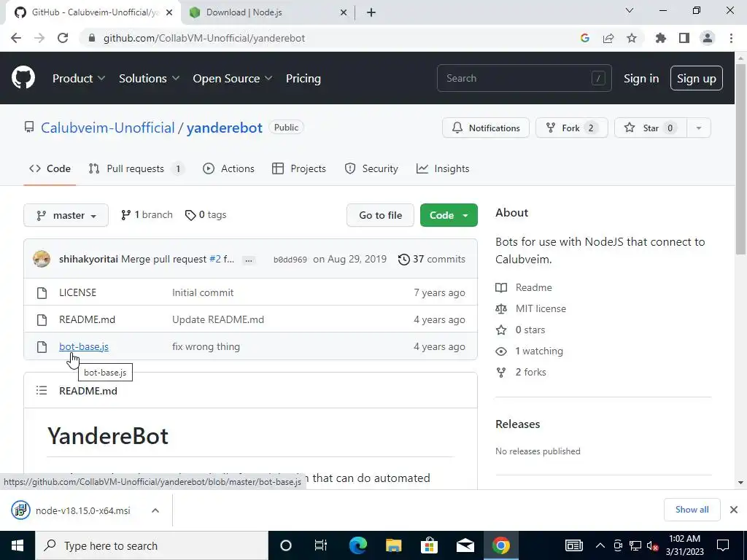Fork the yanderebot repository
This screenshot has width=747, height=560.
572,128
